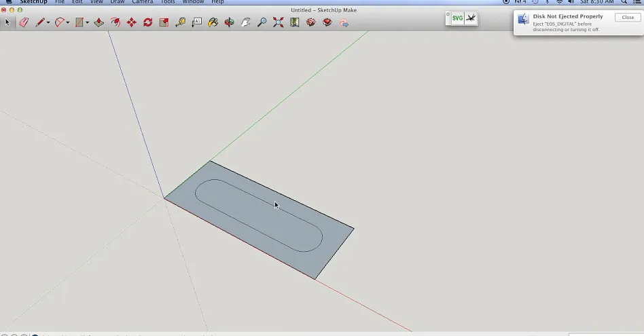The width and height of the screenshot is (644, 336).
Task: Activate the Push/Pull tool
Action: (99, 22)
